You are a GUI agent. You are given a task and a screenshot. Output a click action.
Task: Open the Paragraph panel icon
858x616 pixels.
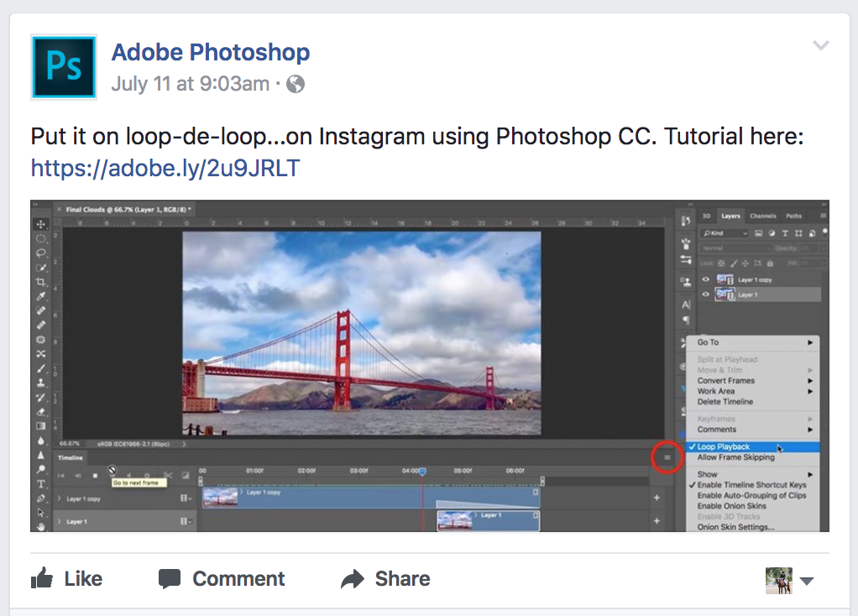(686, 320)
